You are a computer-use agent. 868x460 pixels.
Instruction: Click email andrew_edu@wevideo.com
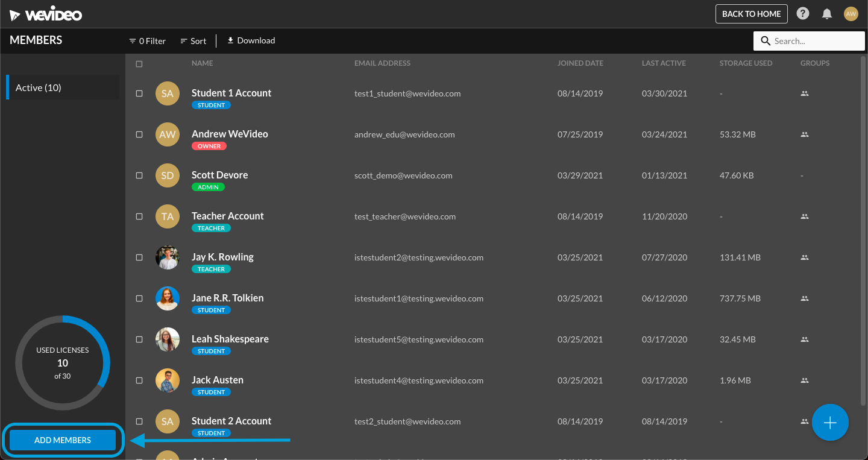pyautogui.click(x=404, y=134)
